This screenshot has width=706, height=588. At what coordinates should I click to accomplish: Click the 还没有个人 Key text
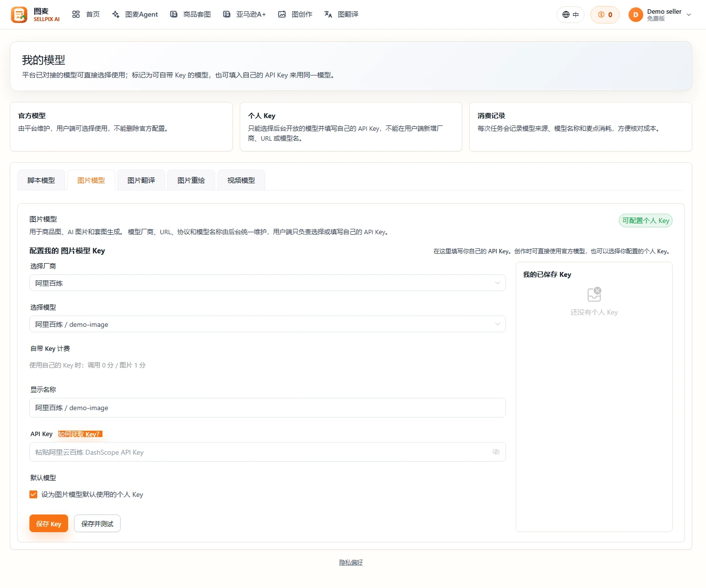tap(594, 312)
